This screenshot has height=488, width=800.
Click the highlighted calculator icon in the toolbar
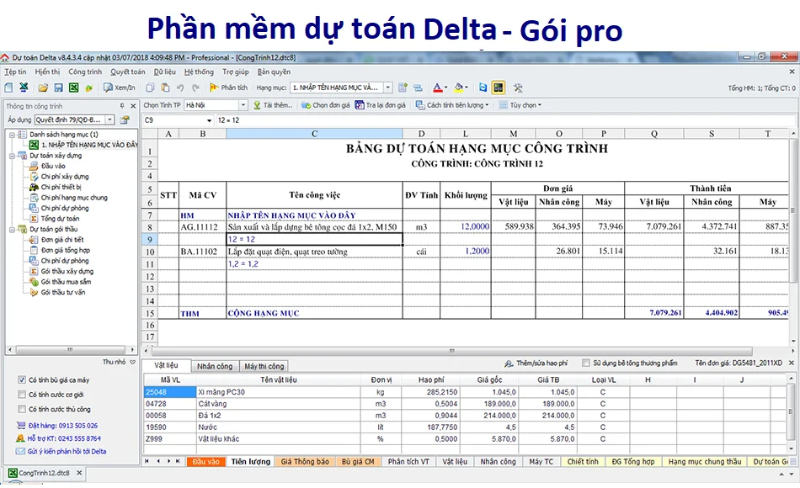tap(498, 88)
